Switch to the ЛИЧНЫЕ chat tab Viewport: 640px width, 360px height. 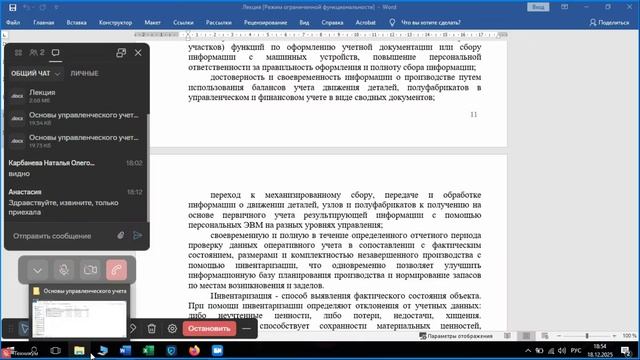click(x=84, y=73)
